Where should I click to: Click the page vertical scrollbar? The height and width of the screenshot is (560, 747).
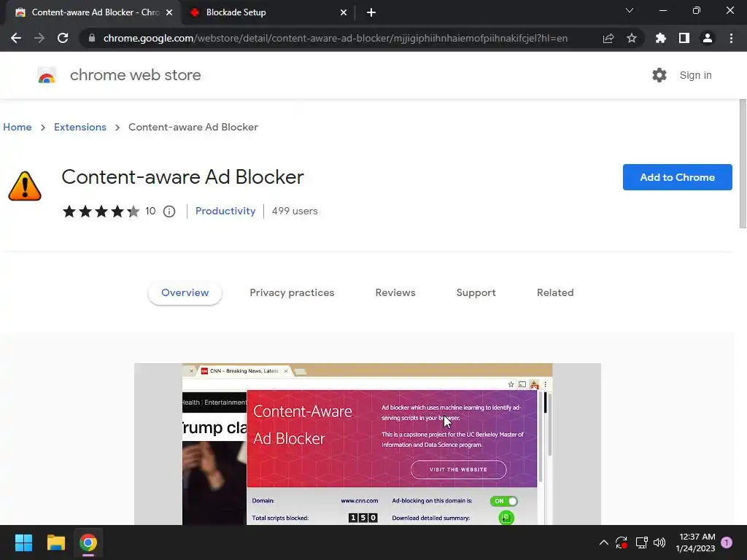tap(742, 164)
